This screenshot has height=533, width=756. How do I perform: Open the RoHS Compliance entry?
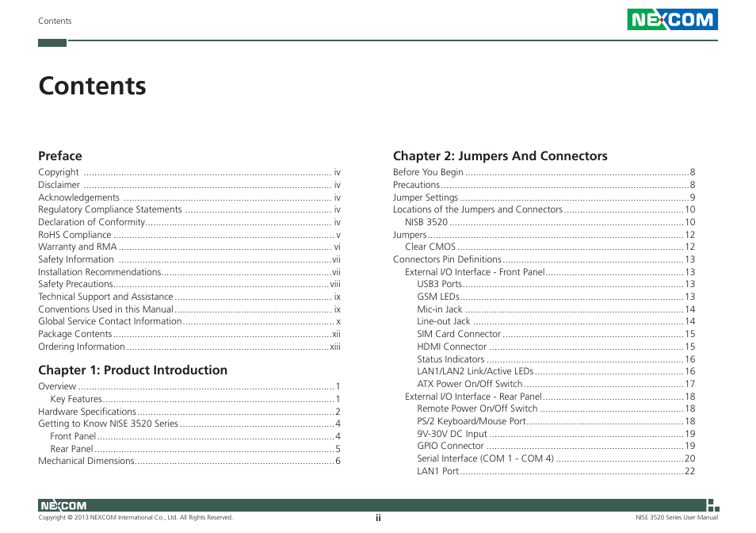[x=189, y=235]
